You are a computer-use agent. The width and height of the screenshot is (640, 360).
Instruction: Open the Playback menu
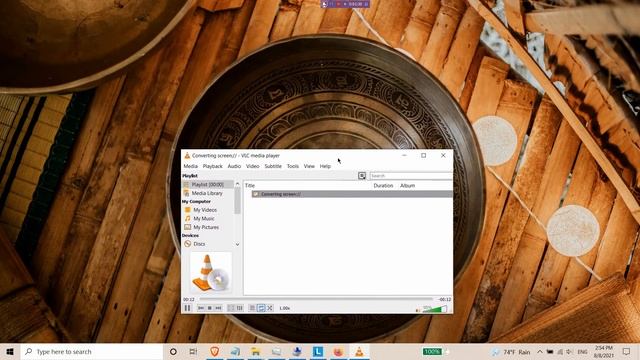pyautogui.click(x=213, y=166)
